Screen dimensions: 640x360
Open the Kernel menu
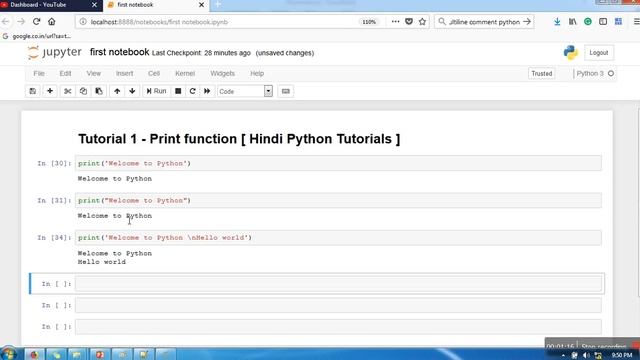pos(185,73)
